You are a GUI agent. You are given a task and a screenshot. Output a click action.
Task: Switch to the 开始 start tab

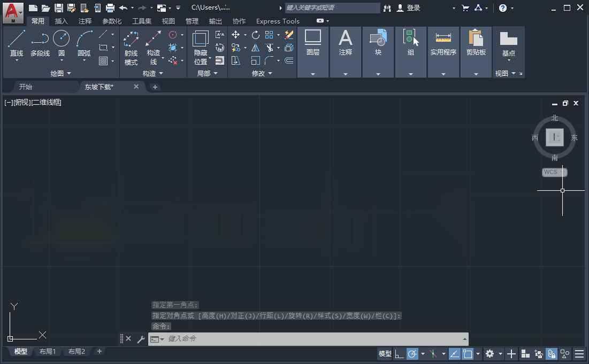tap(26, 87)
